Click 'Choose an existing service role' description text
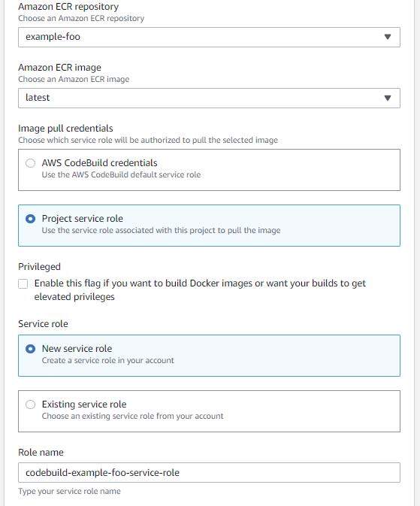The height and width of the screenshot is (506, 420). 132,416
